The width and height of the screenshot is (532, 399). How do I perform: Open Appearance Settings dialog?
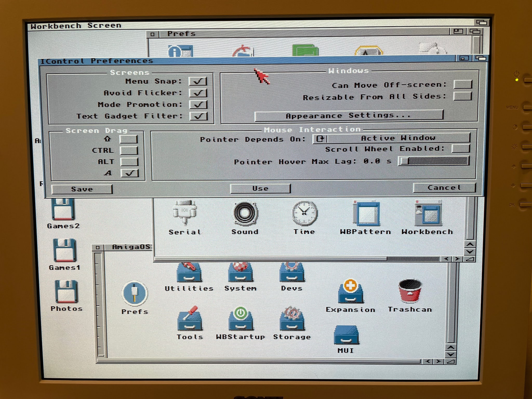click(x=349, y=116)
